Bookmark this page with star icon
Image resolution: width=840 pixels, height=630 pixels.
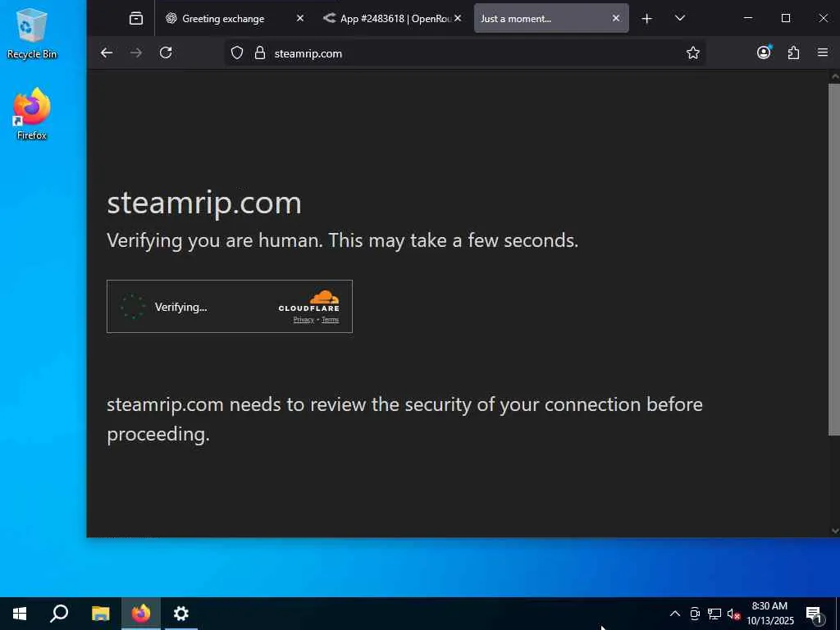click(x=692, y=52)
